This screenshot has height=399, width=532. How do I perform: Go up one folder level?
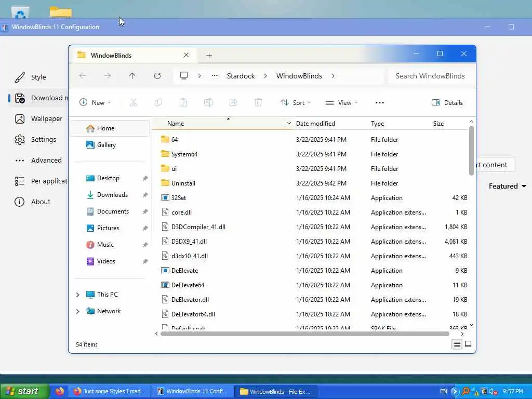[132, 76]
